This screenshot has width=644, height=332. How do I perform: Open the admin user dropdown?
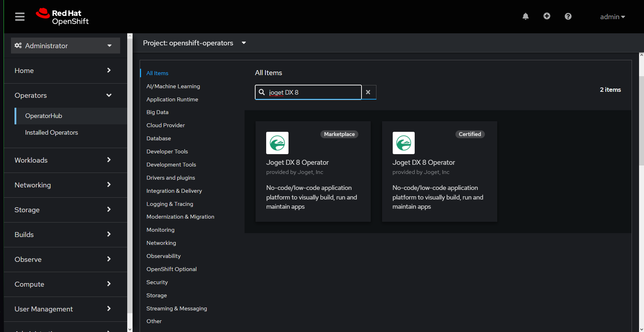click(x=612, y=17)
